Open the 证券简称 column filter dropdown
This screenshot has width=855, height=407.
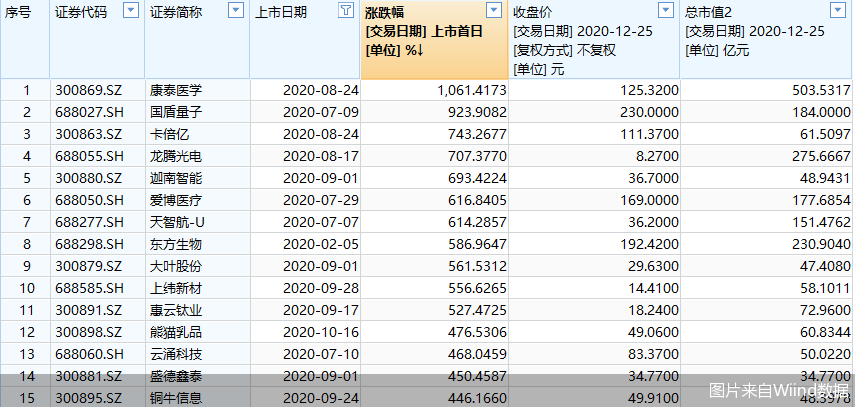(x=236, y=10)
